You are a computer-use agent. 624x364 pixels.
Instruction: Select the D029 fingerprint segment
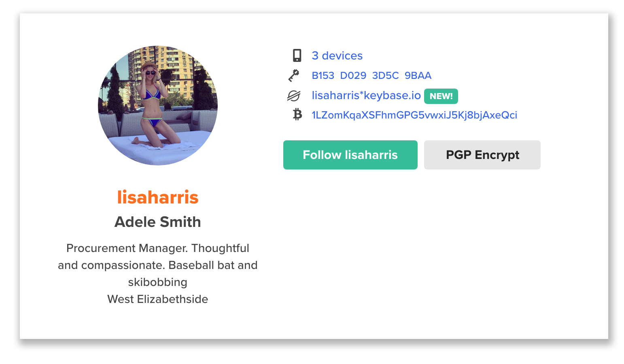353,76
